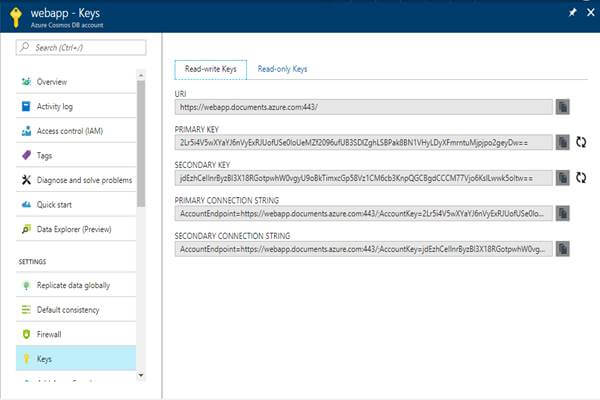Click sidebar scrollbar up arrow
The height and width of the screenshot is (400, 600).
coord(141,75)
